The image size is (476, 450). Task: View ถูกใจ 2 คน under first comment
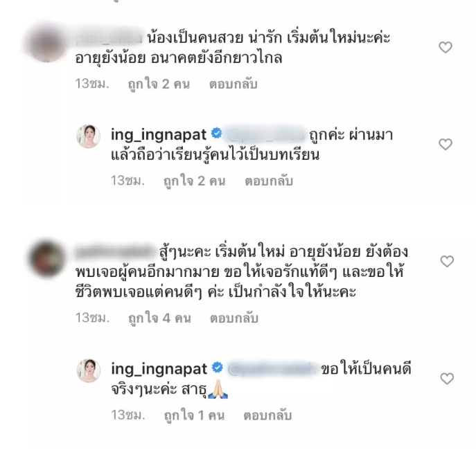click(159, 84)
